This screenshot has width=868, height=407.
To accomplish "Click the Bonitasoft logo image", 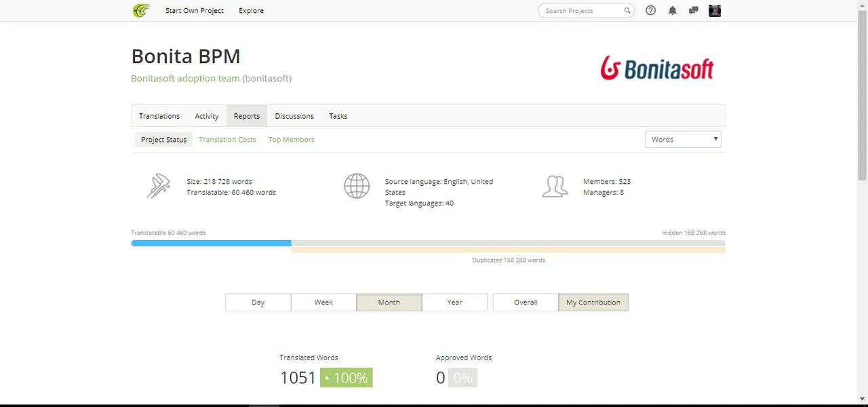I will coord(657,69).
